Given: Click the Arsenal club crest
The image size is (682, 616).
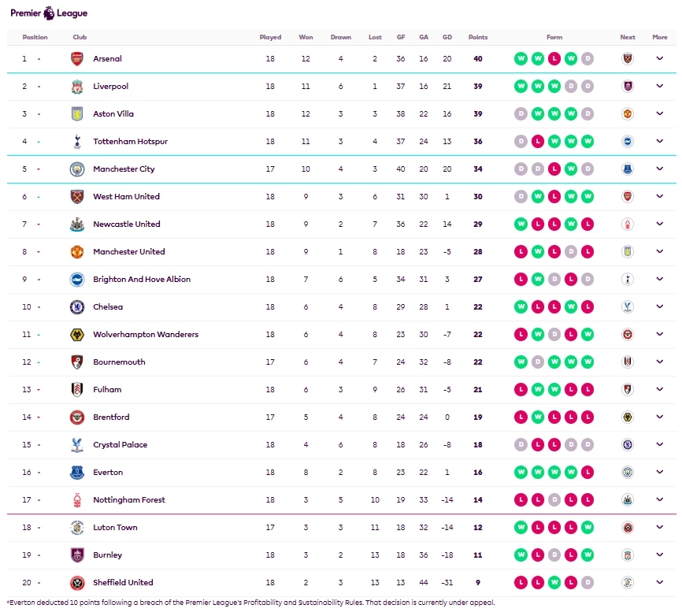Looking at the screenshot, I should tap(76, 59).
